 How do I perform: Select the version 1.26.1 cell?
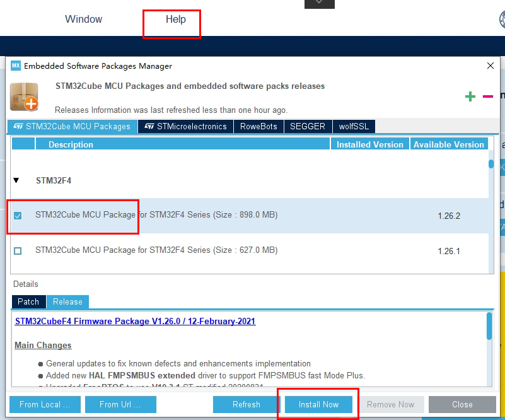coord(449,251)
